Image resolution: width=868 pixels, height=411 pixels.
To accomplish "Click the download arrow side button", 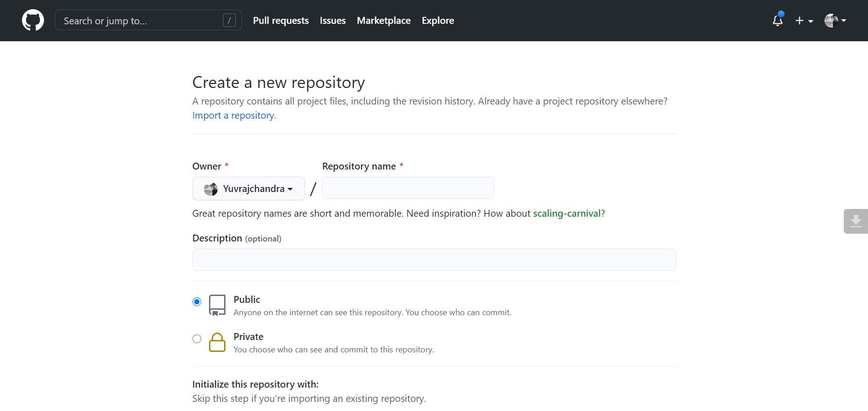I will click(855, 221).
